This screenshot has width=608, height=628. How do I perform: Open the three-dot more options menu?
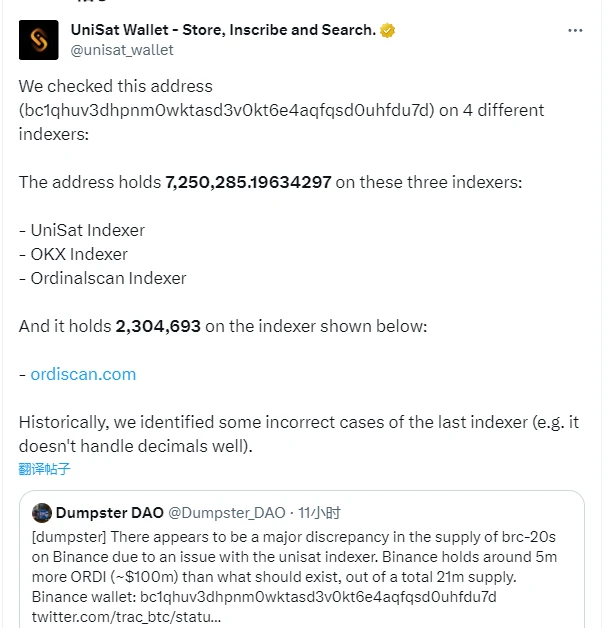[x=575, y=31]
